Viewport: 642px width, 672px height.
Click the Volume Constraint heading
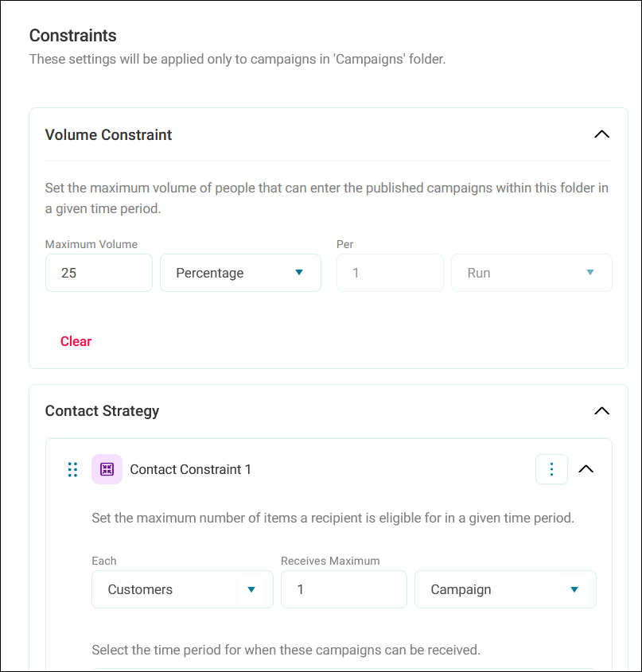coord(108,134)
